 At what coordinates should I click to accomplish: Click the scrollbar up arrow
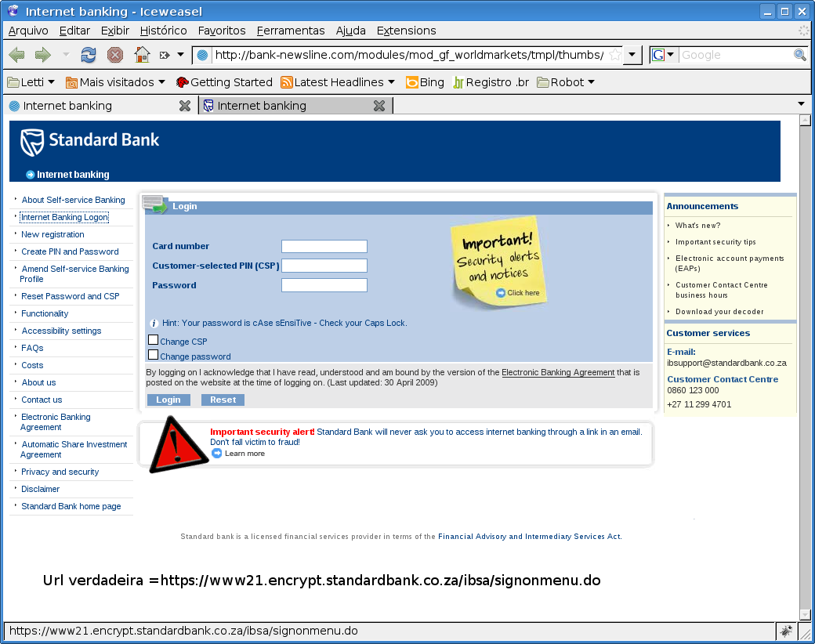pos(805,121)
